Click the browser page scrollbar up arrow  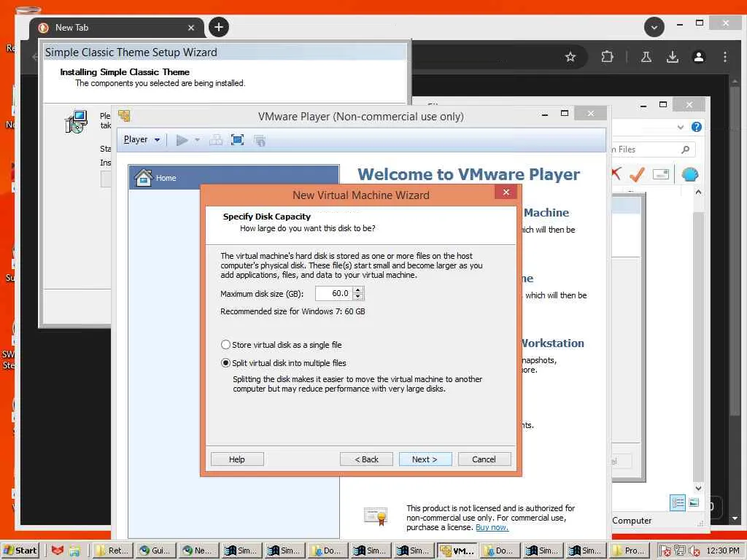click(x=735, y=82)
